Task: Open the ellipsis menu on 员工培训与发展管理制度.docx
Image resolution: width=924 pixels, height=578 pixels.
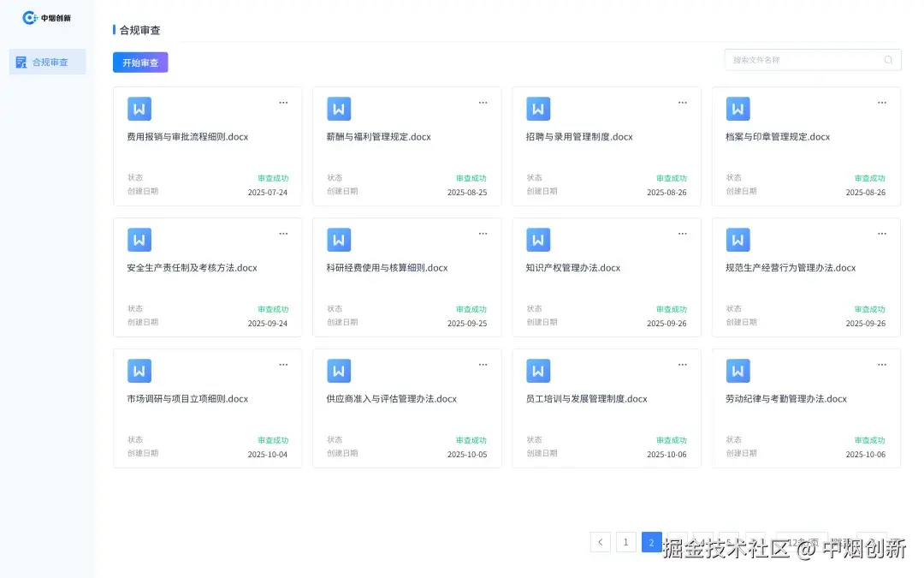Action: point(682,364)
